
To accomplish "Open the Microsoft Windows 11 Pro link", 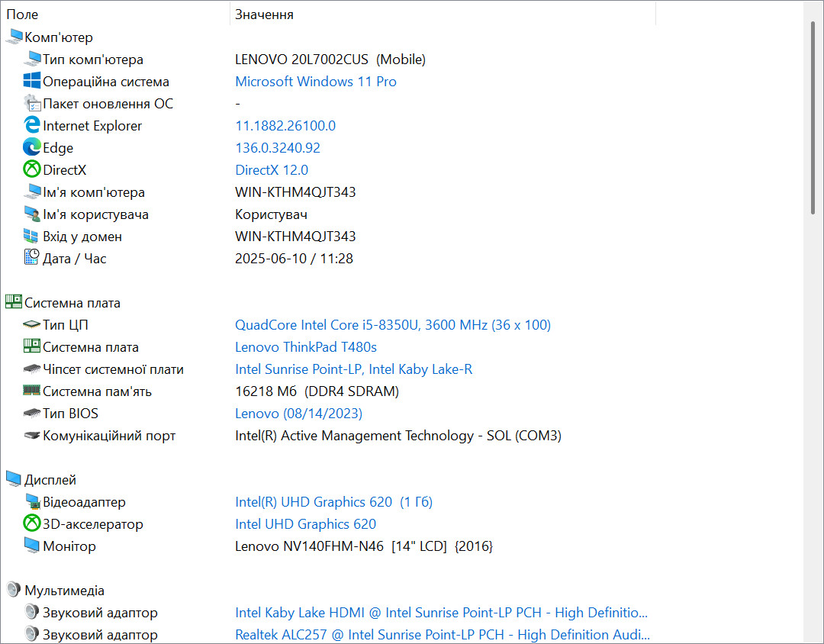I will pyautogui.click(x=316, y=82).
